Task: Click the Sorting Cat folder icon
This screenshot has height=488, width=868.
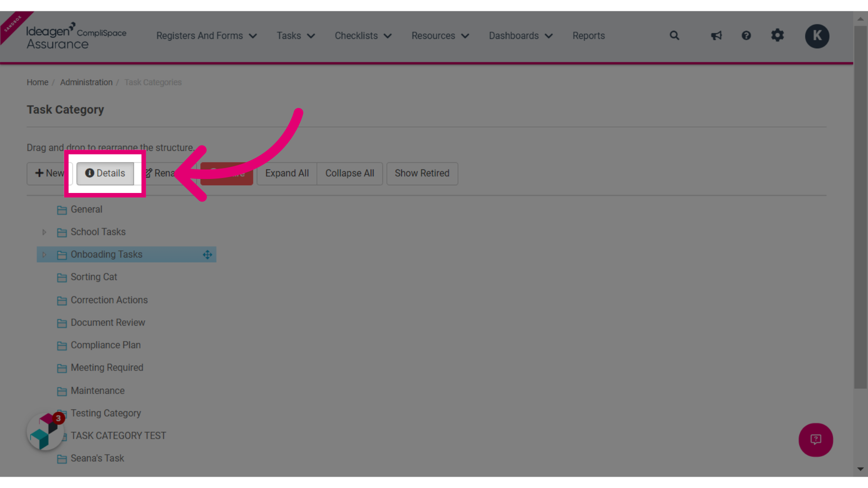Action: 62,278
